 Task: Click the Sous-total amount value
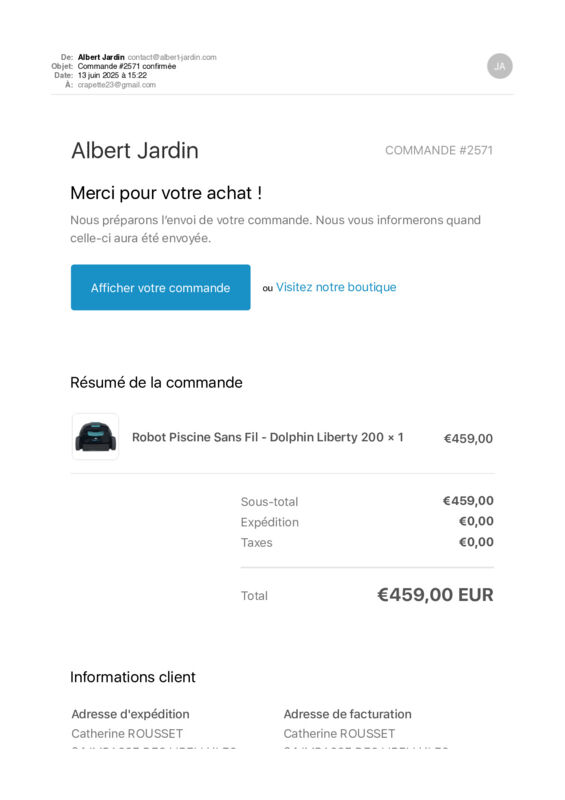point(468,501)
